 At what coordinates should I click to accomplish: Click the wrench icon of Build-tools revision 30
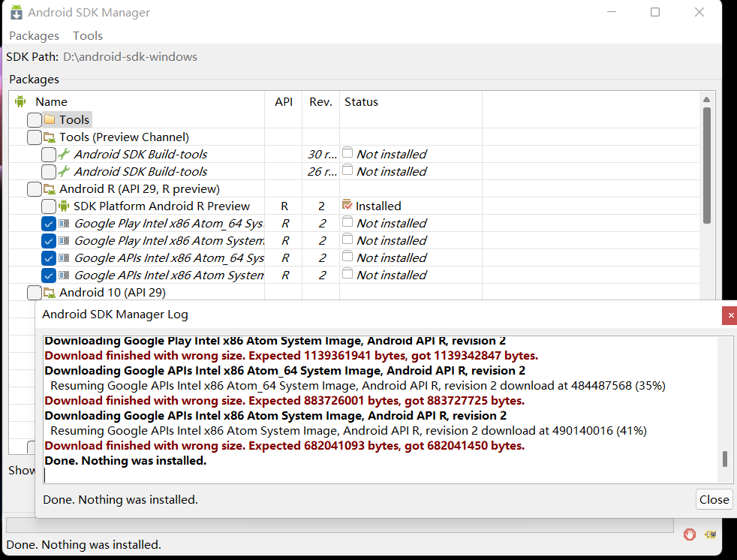pyautogui.click(x=64, y=154)
